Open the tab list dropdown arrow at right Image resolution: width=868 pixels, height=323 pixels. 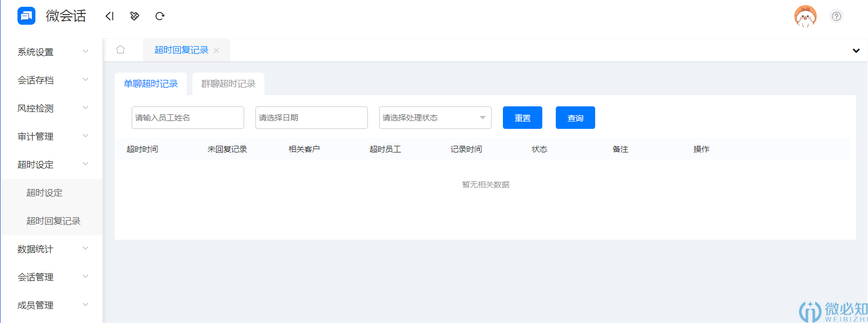point(856,51)
